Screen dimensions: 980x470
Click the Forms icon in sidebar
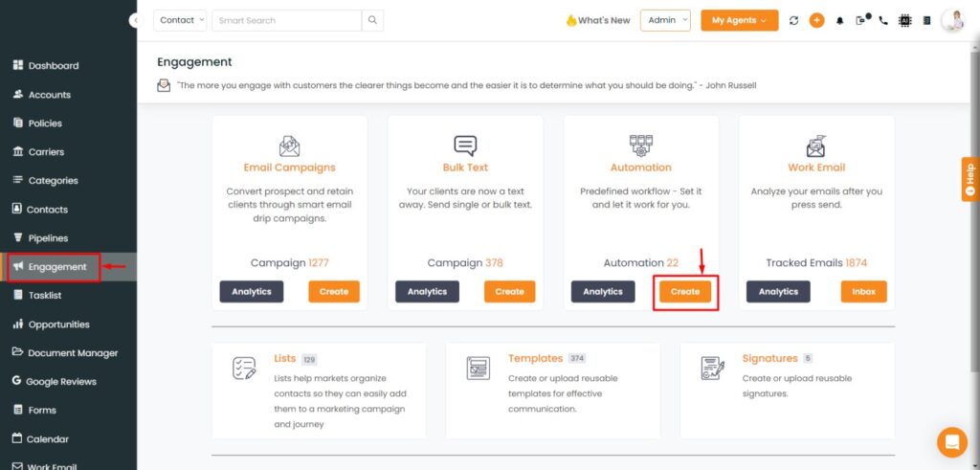pyautogui.click(x=17, y=410)
